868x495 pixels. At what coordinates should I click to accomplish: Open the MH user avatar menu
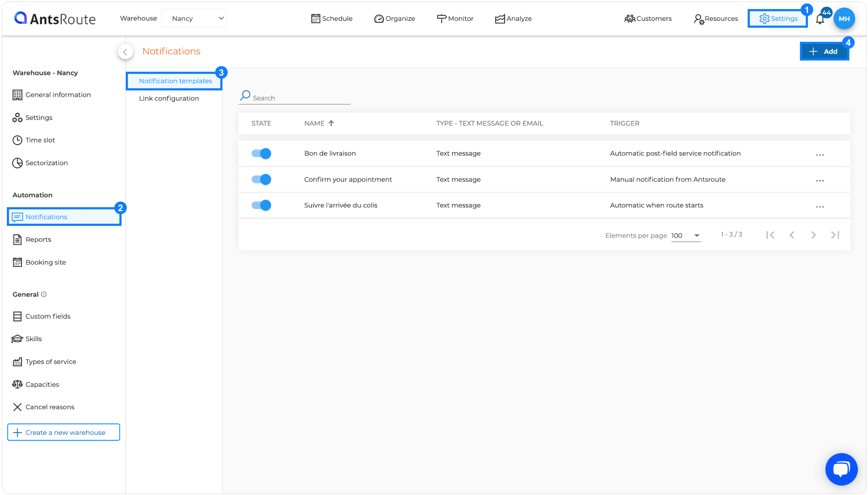click(x=844, y=18)
